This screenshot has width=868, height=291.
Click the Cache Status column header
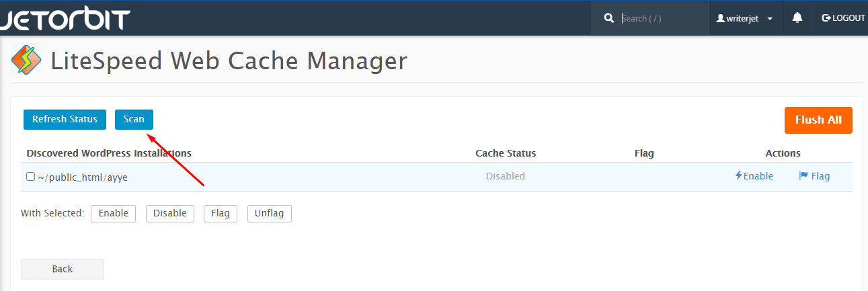(x=506, y=153)
